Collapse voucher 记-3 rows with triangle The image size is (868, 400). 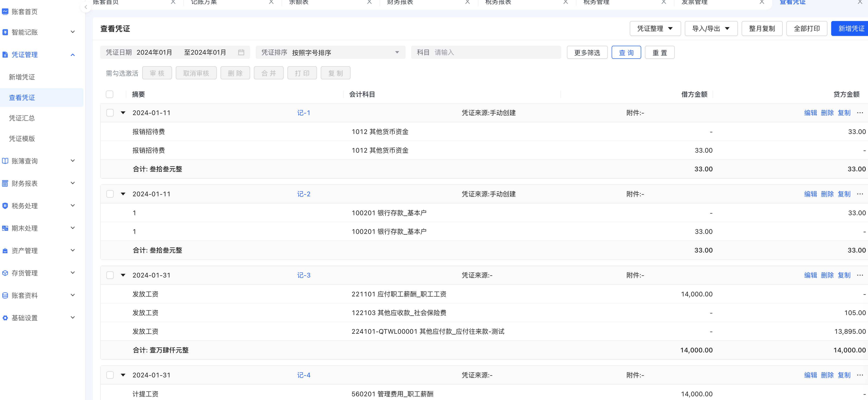click(x=123, y=275)
